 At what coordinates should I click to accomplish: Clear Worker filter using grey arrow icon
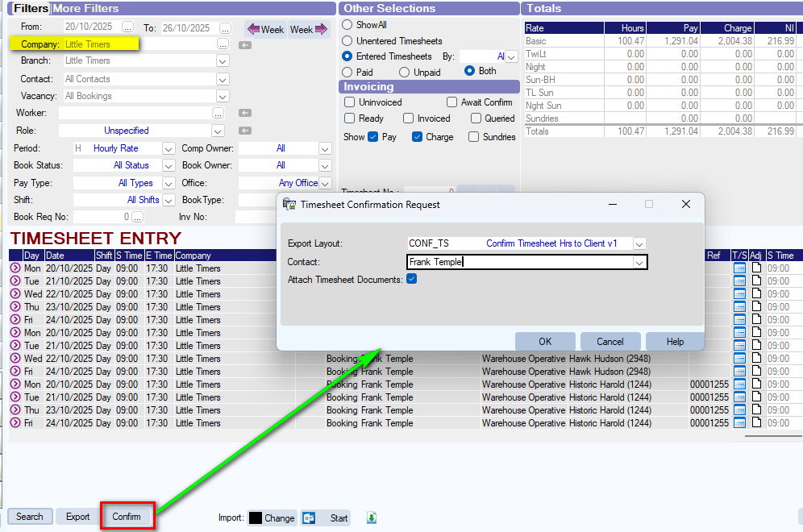245,113
